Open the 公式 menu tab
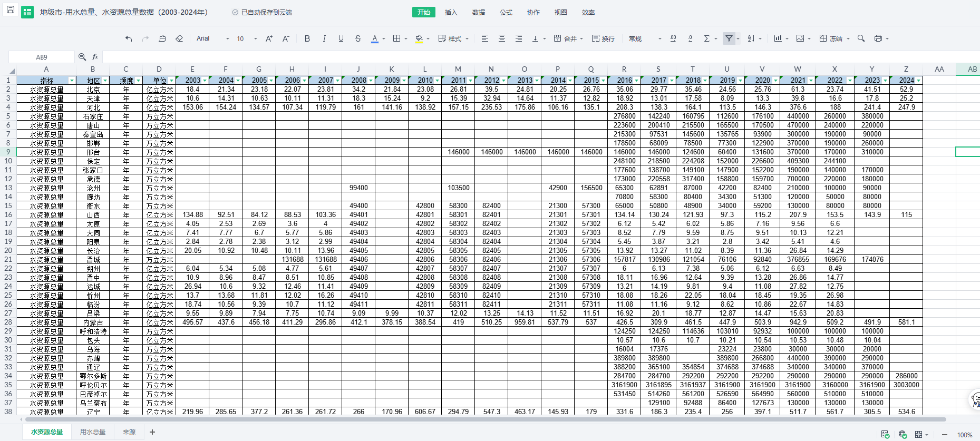The width and height of the screenshot is (980, 441). pos(506,12)
